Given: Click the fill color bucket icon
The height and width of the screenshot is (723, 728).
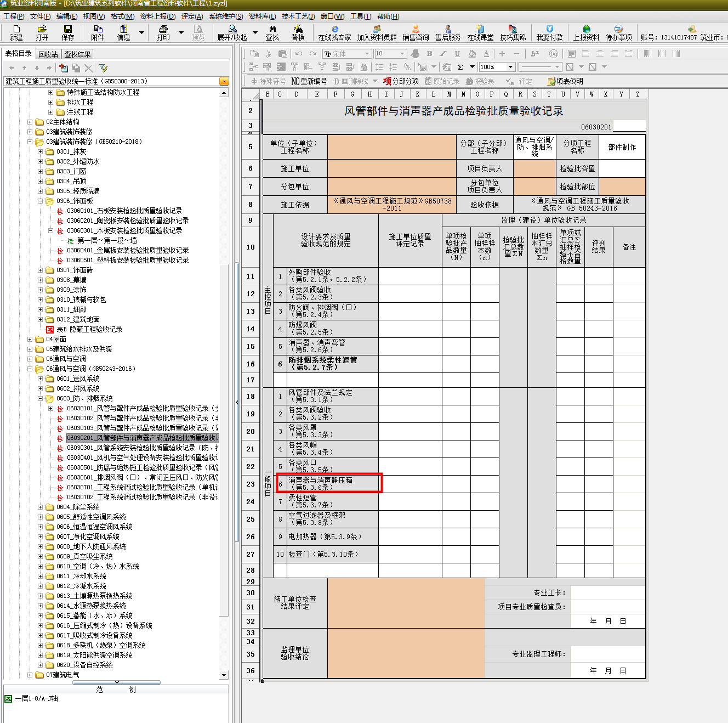Looking at the screenshot, I should 472,53.
